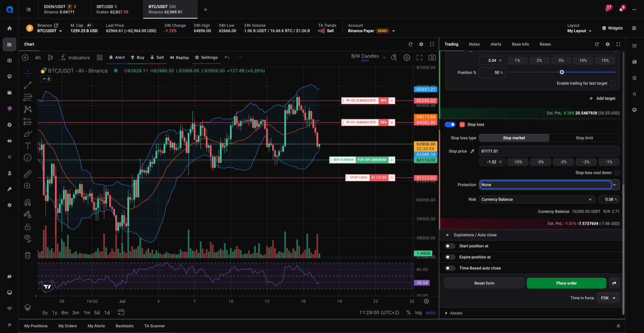Screen dimensions: 644x333
Task: Remove the STOP LOSS line with X
Action: (x=392, y=178)
